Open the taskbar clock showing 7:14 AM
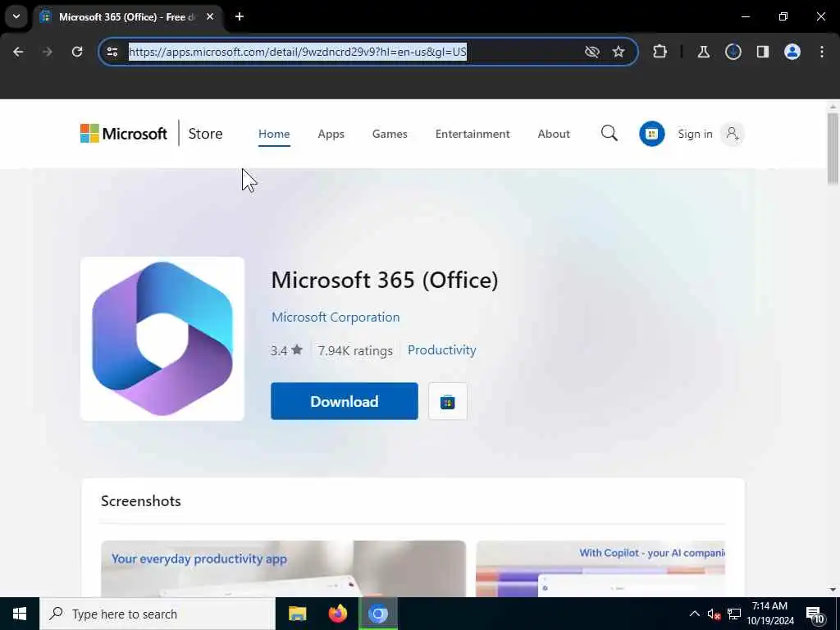840x630 pixels. (769, 614)
